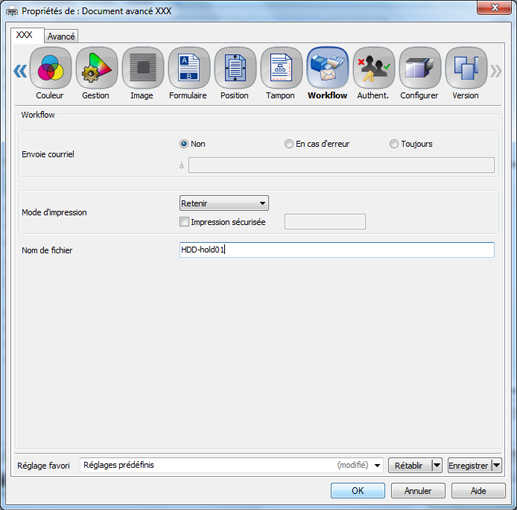Image resolution: width=517 pixels, height=510 pixels.
Task: Open the Formulaire icon
Action: click(x=189, y=68)
